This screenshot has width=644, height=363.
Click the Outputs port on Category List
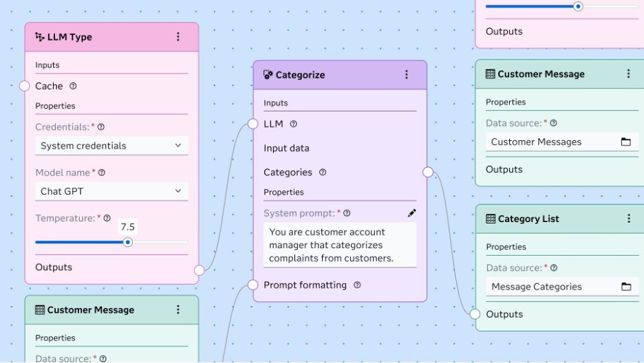[x=475, y=314]
